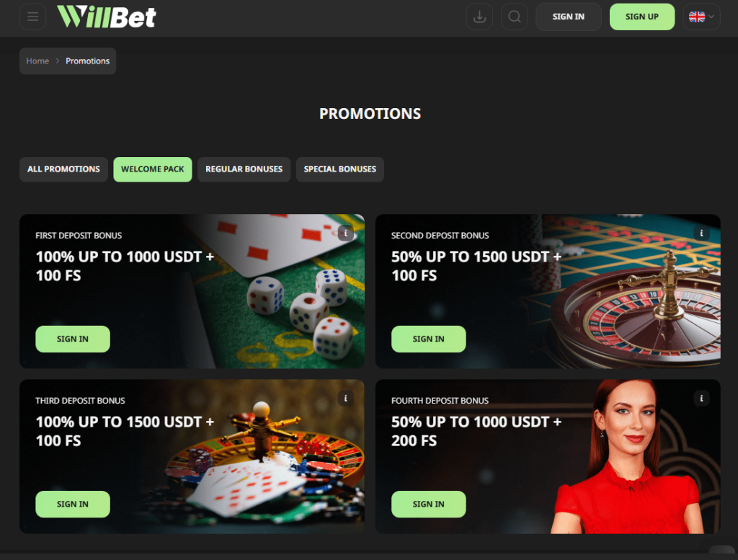Sign in on the First Deposit Bonus card
The image size is (738, 560).
(73, 339)
